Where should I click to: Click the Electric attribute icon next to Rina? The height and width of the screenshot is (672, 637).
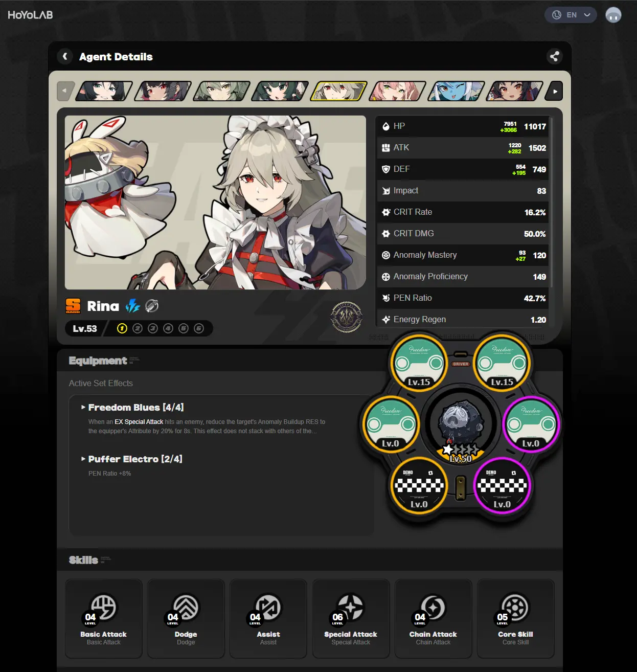pos(133,306)
